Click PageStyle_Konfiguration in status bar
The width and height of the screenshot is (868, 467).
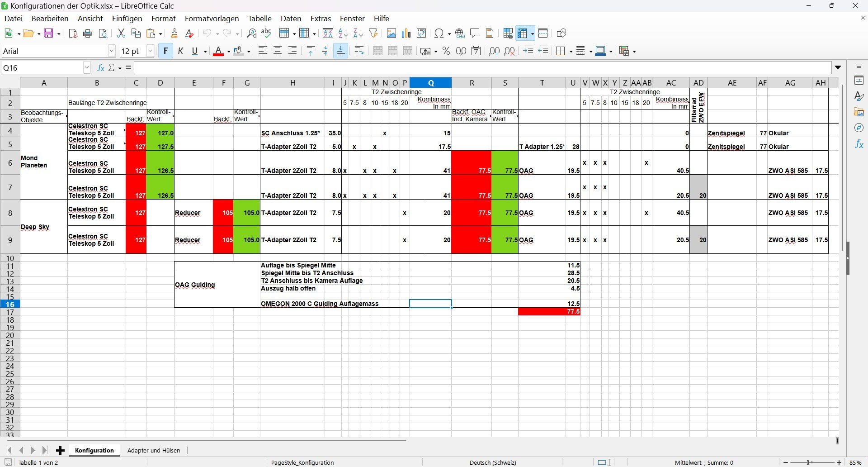(302, 462)
